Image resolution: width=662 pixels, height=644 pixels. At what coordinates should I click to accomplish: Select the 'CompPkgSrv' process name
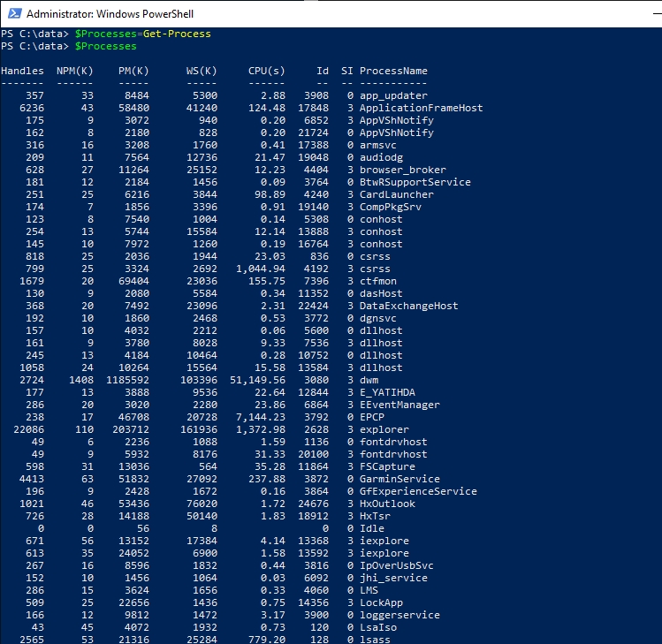tap(391, 207)
